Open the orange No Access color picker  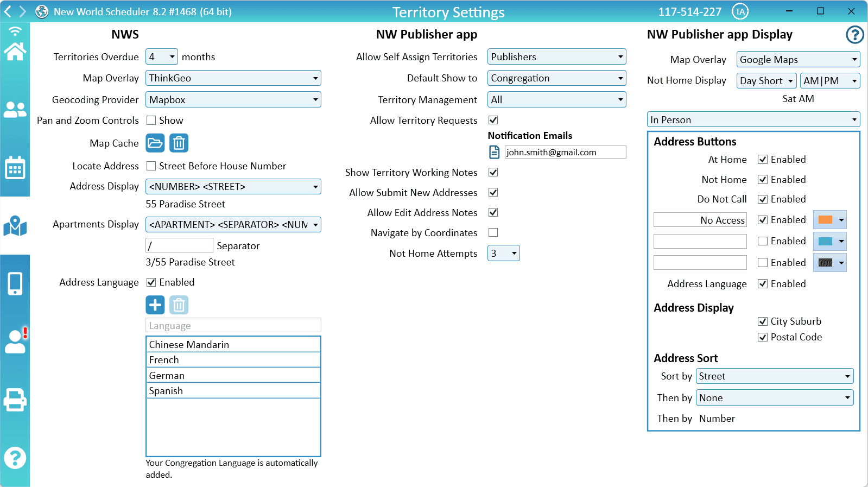(x=830, y=220)
